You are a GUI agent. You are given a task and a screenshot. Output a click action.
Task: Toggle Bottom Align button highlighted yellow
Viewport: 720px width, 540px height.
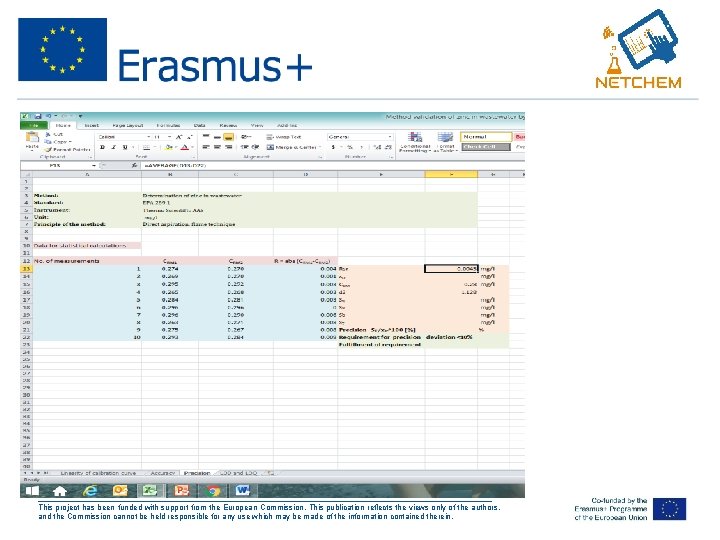[x=228, y=137]
